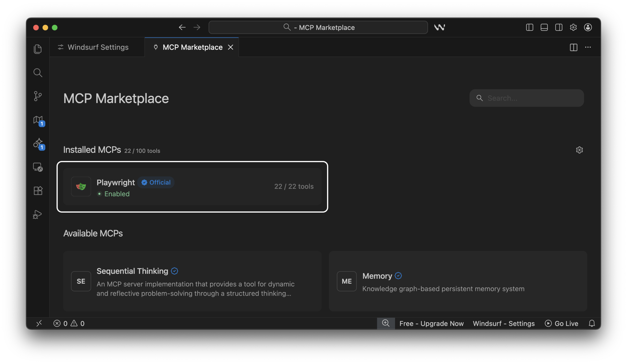Click the MCP Marketplace search field
This screenshot has height=364, width=627.
[527, 98]
